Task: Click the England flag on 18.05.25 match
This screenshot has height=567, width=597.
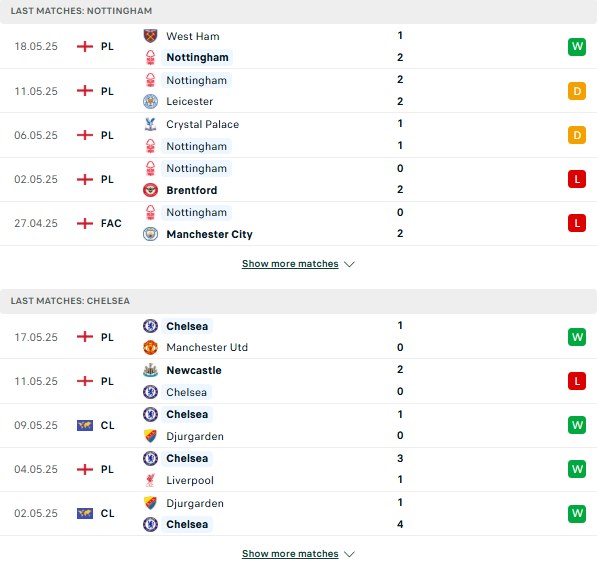Action: pyautogui.click(x=85, y=46)
